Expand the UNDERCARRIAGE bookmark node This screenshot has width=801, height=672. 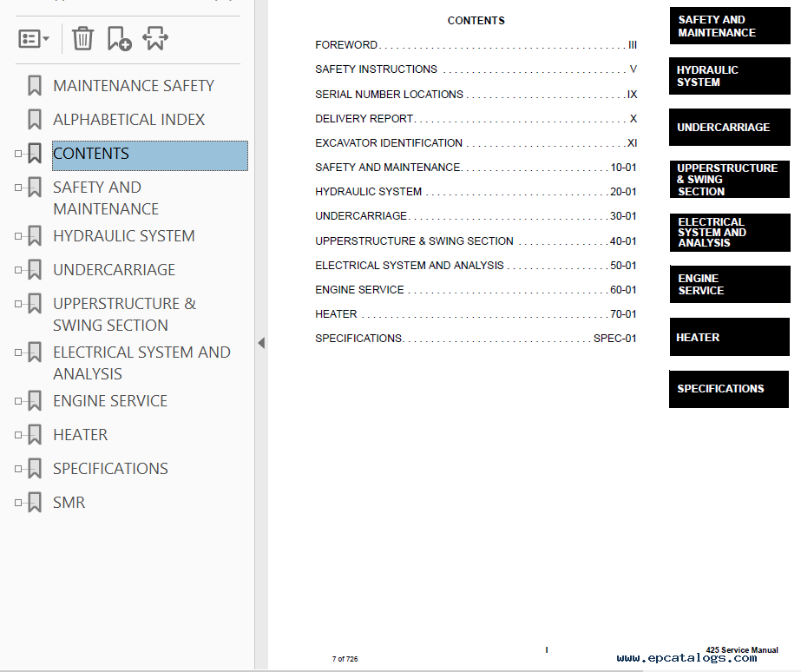pyautogui.click(x=17, y=270)
